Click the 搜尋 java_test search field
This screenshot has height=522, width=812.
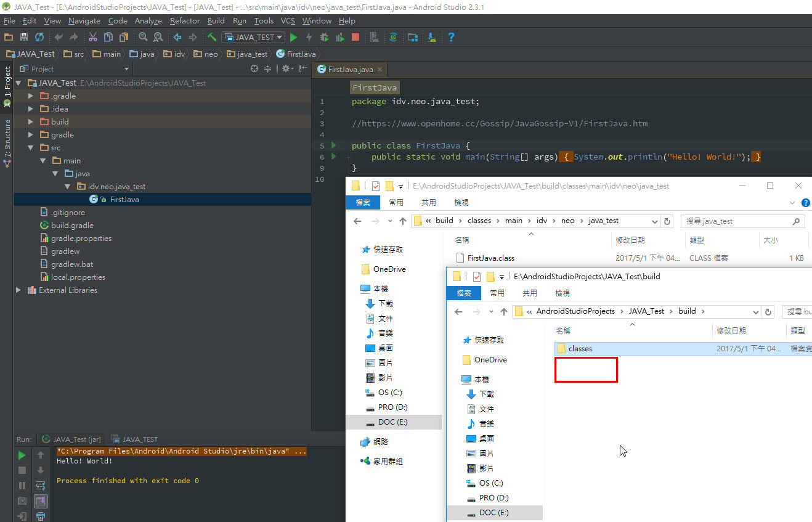(x=742, y=221)
